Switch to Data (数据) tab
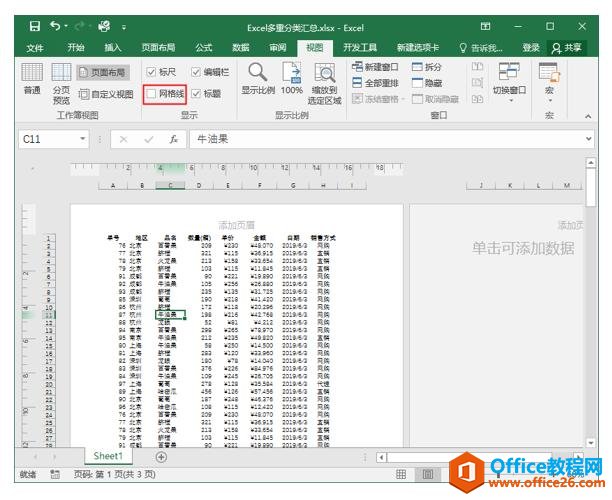This screenshot has width=612, height=500. pos(240,48)
